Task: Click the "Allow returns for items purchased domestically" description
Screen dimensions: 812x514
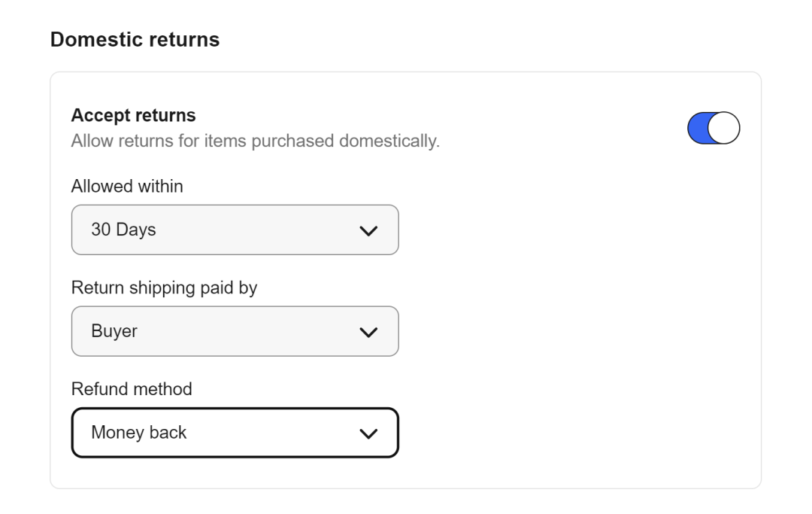Action: point(255,141)
